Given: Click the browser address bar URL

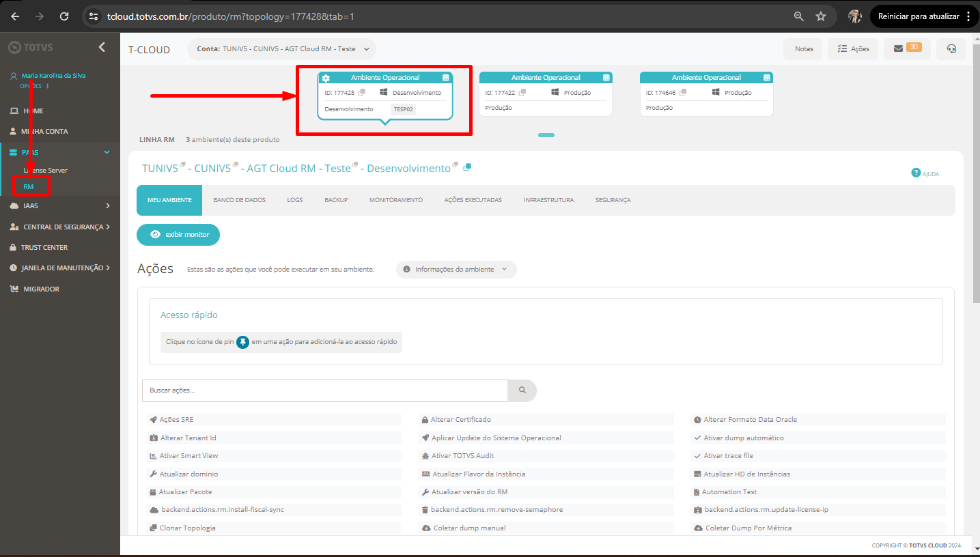Looking at the screenshot, I should [x=231, y=16].
